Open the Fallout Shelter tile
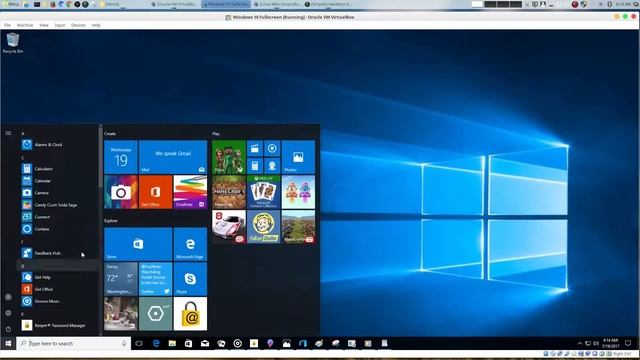 tap(264, 227)
